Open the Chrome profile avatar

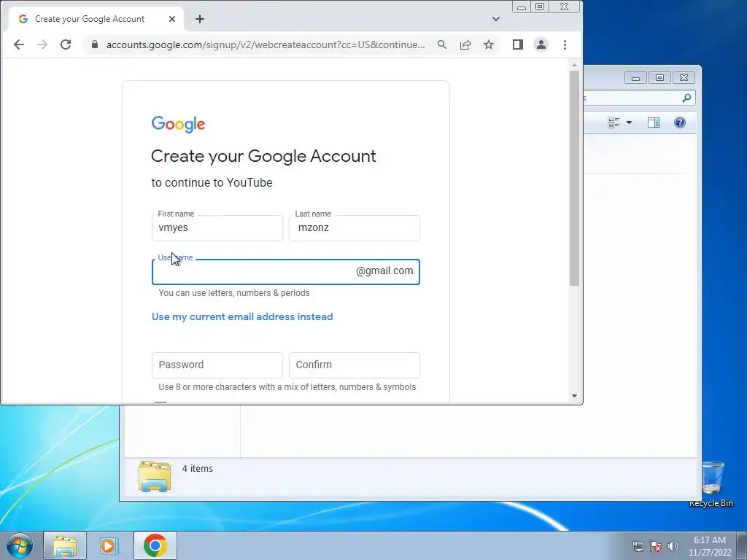pos(541,44)
